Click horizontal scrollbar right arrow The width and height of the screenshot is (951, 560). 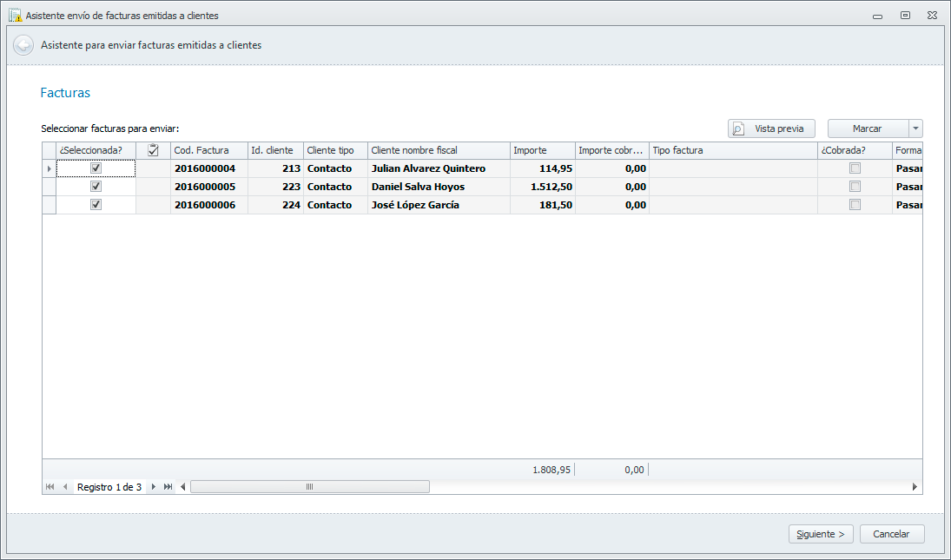(x=915, y=487)
